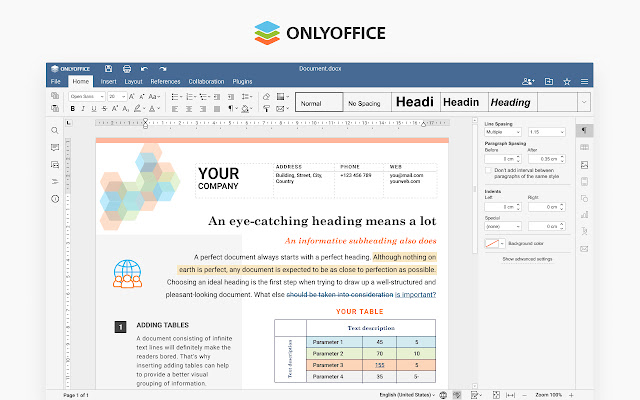Click the Subscript icon

[x=126, y=109]
